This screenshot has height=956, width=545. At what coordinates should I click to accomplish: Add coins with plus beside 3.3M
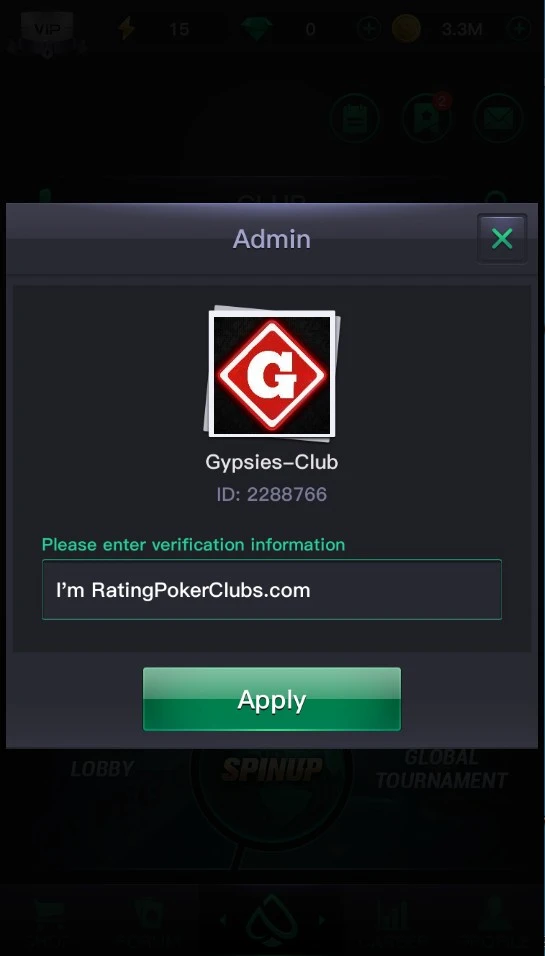click(519, 29)
